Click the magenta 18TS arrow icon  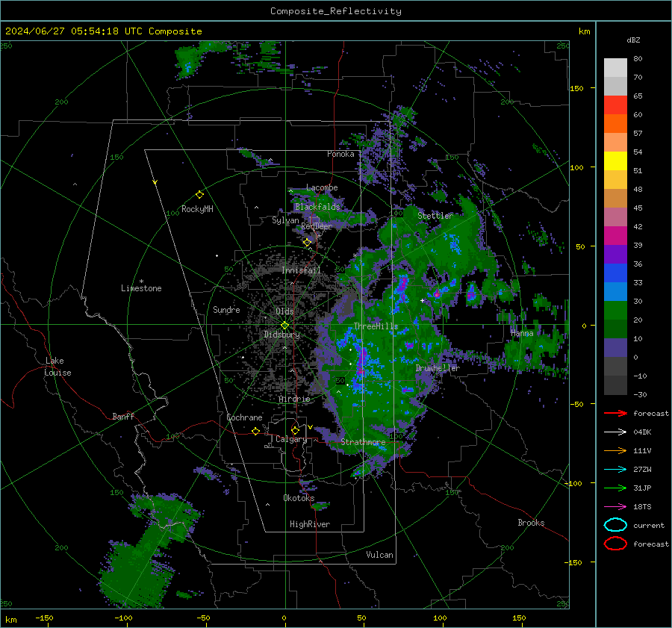coord(615,507)
